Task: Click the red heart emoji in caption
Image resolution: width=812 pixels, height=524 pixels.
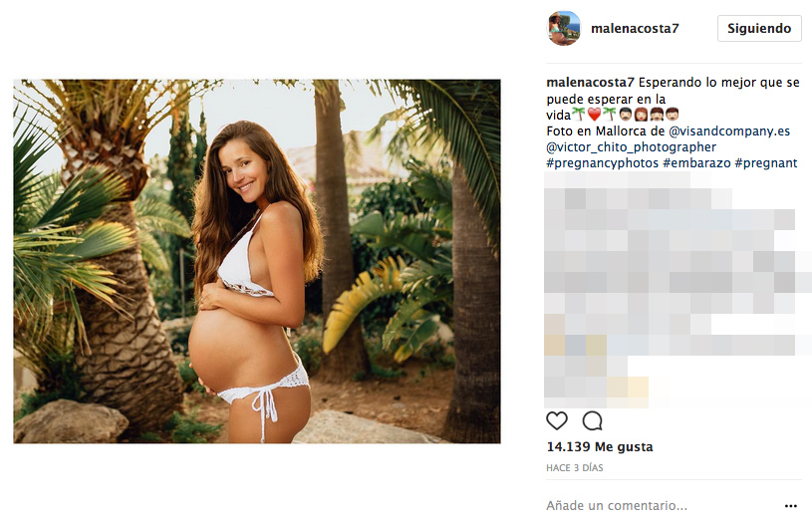Action: click(594, 115)
